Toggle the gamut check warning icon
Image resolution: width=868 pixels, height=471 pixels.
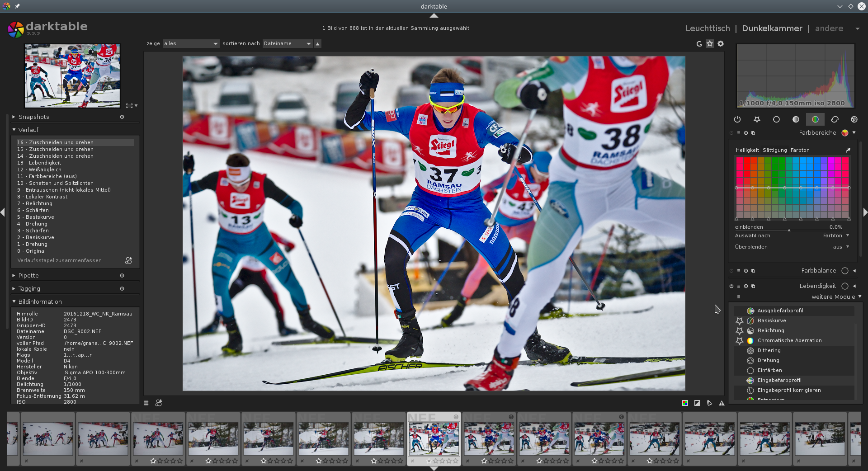(722, 403)
